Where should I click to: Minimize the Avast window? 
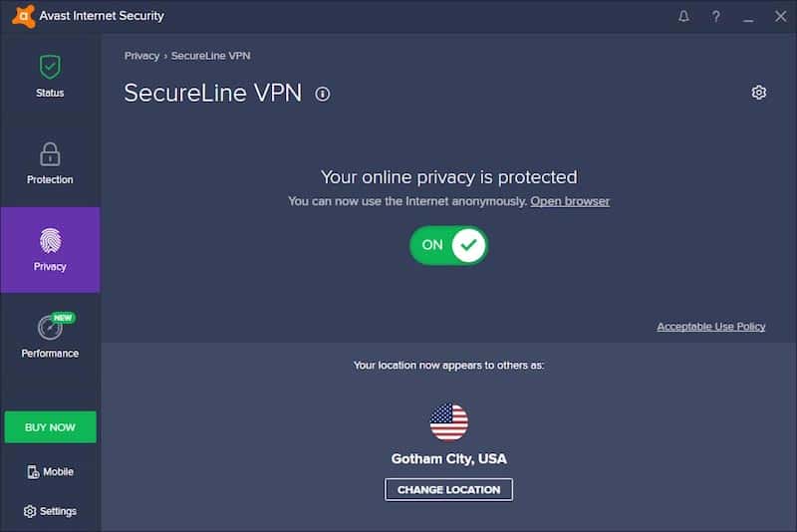(x=748, y=17)
